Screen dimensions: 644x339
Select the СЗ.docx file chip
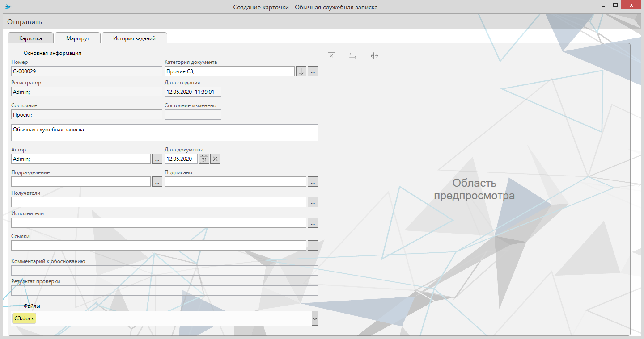(25, 318)
